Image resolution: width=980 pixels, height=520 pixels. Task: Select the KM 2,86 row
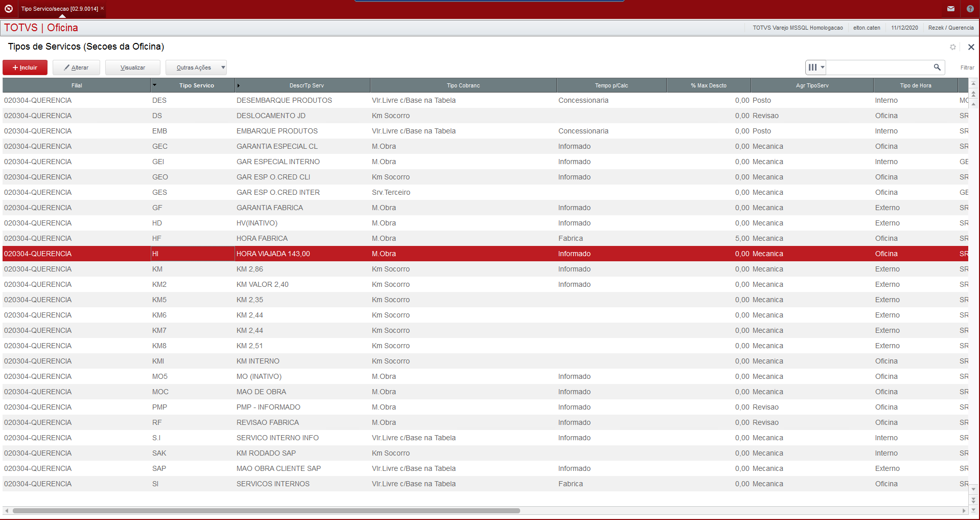click(x=485, y=269)
